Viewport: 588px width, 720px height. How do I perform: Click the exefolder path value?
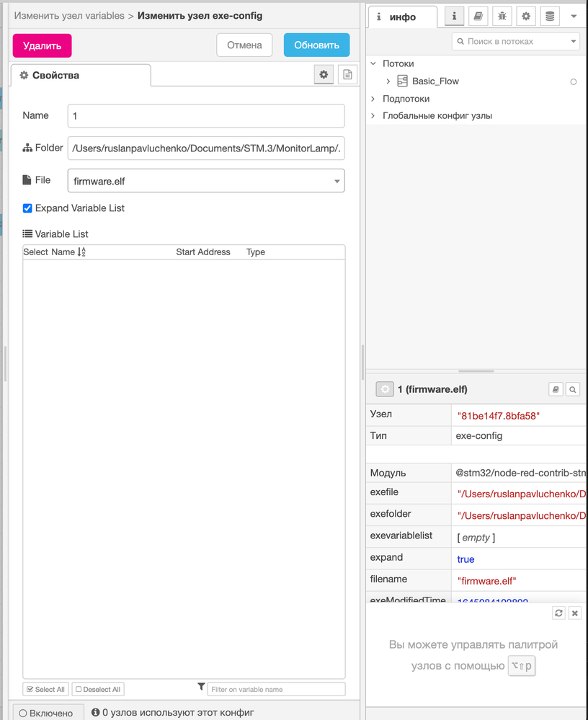(521, 515)
